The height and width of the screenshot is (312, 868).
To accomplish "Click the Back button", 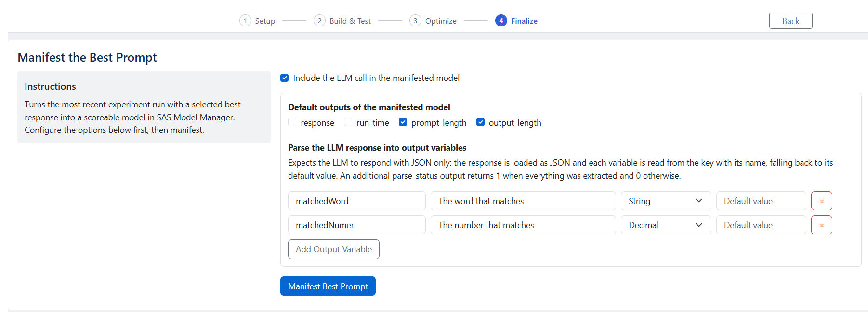I will point(790,21).
